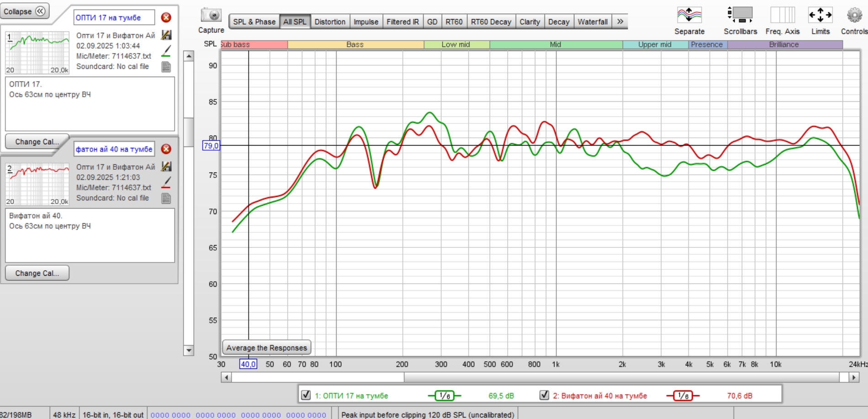Screen dimensions: 868x419
Task: Open the Impulse tab
Action: click(366, 21)
